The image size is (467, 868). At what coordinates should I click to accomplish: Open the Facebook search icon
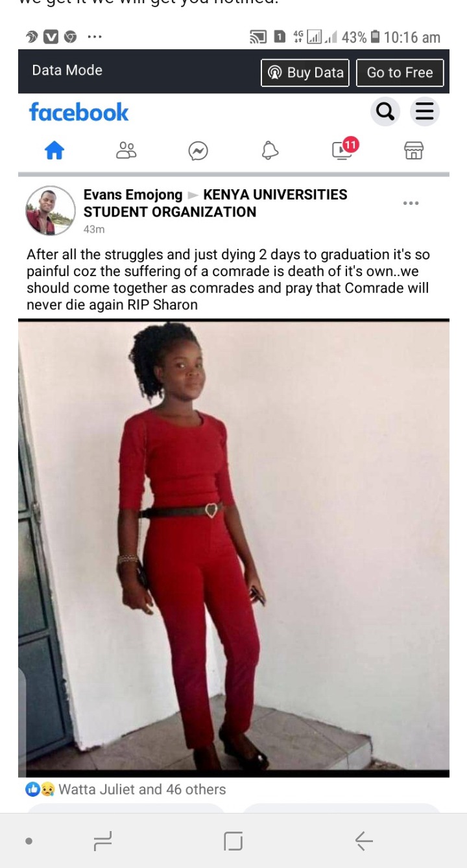pyautogui.click(x=385, y=112)
